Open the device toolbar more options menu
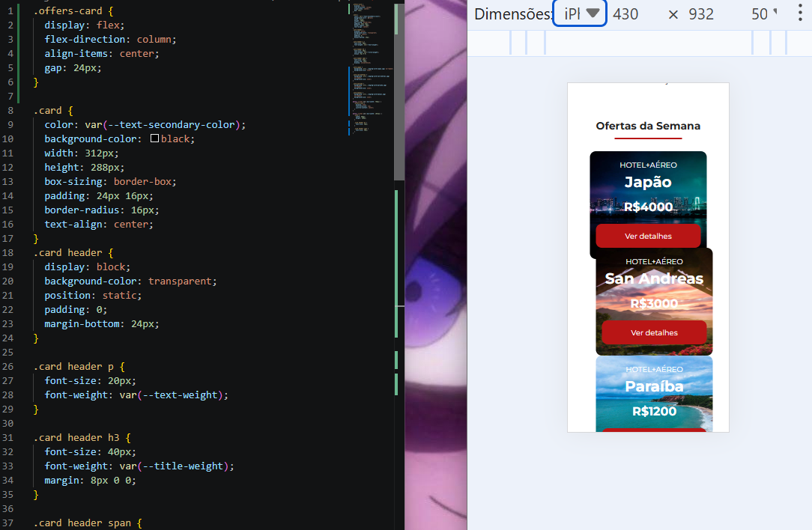This screenshot has width=812, height=530. click(800, 13)
